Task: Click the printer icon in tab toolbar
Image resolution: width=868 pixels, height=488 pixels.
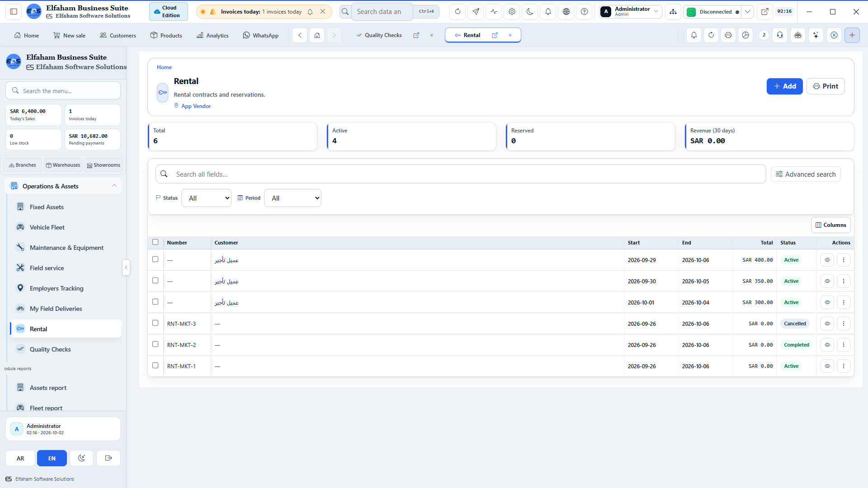Action: point(728,35)
